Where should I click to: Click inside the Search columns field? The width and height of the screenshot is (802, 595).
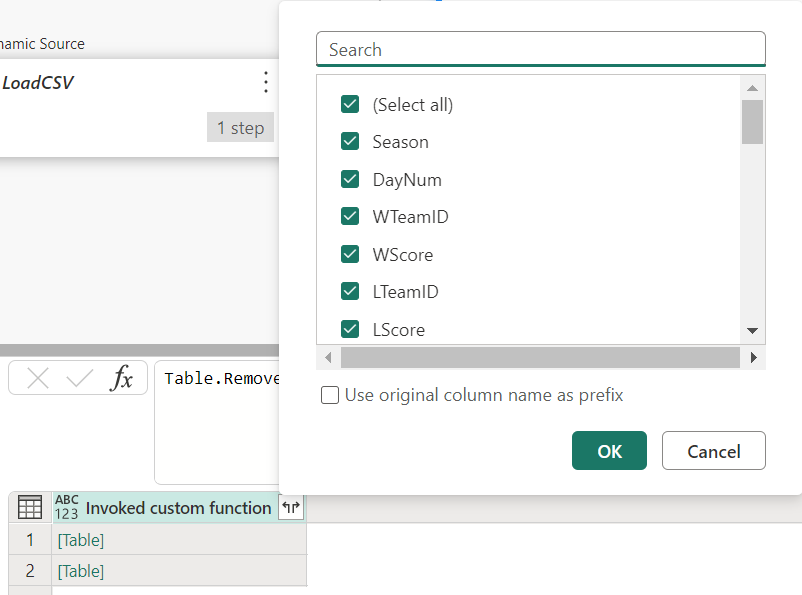pyautogui.click(x=540, y=49)
